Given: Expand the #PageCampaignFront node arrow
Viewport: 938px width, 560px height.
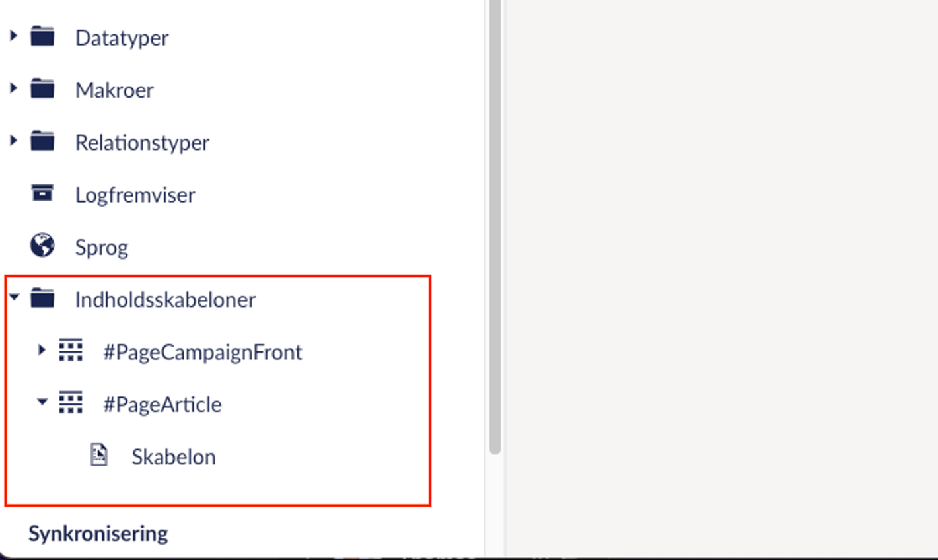Looking at the screenshot, I should click(42, 349).
